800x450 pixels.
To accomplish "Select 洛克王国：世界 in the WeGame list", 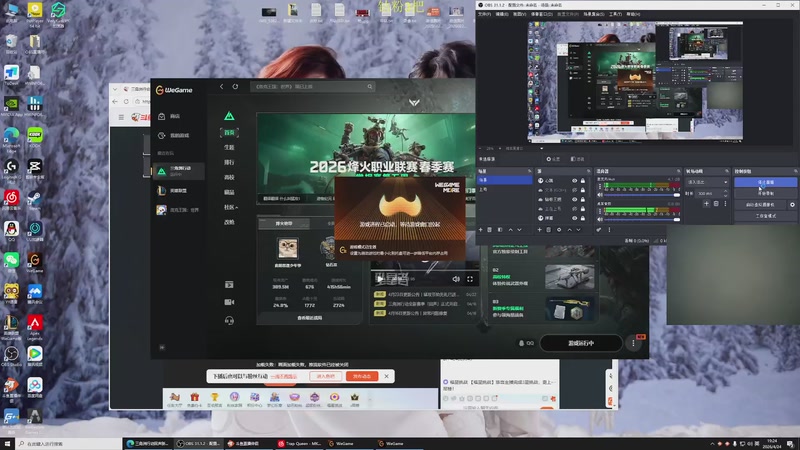I will pyautogui.click(x=178, y=210).
